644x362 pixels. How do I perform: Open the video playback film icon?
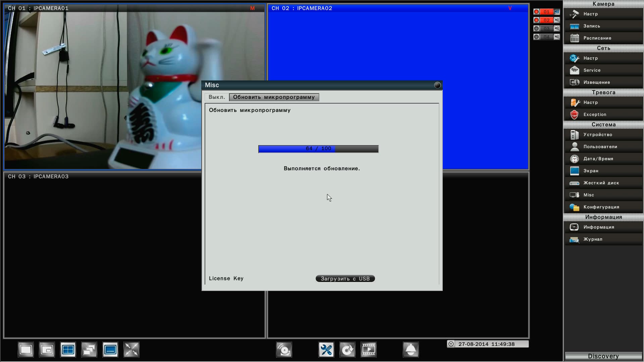point(369,350)
